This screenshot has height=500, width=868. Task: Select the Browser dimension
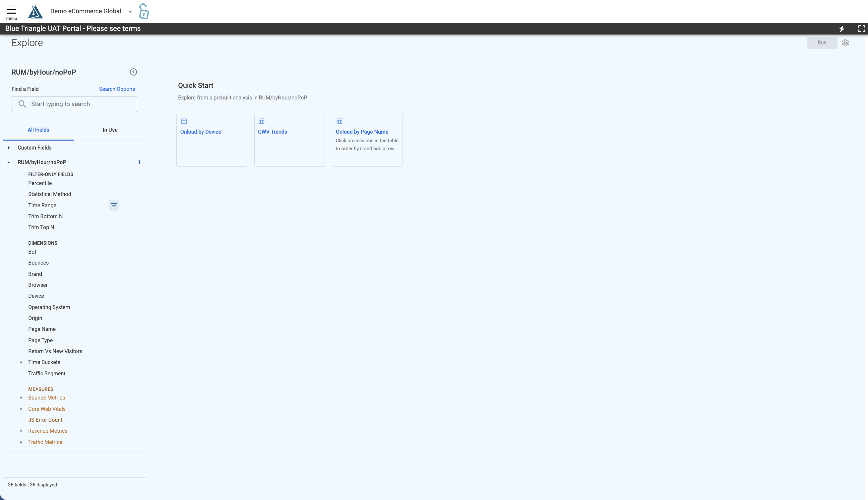tap(38, 285)
